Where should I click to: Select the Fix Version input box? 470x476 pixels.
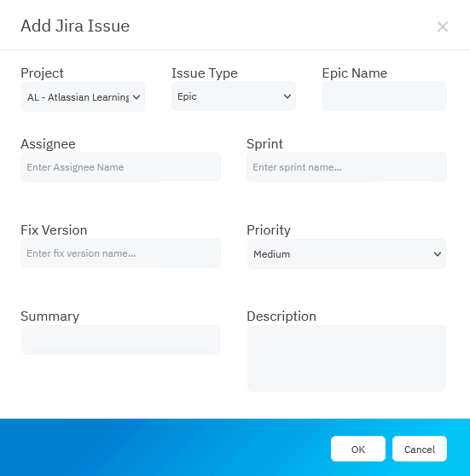[x=120, y=253]
